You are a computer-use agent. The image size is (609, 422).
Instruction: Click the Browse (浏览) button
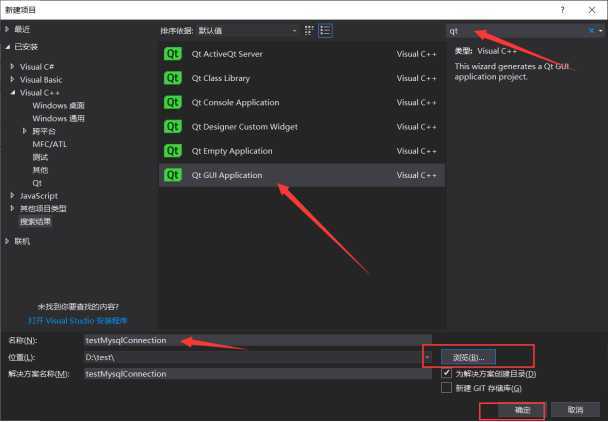468,357
